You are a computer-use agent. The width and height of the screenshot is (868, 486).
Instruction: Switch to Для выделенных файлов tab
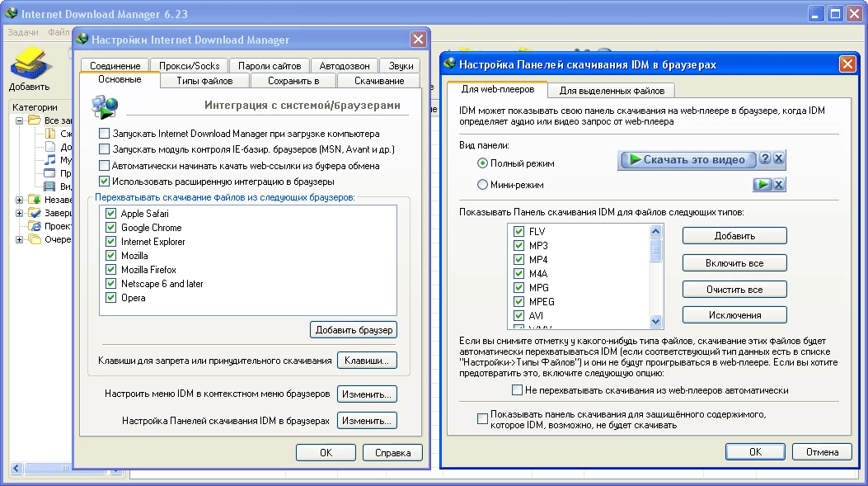coord(612,90)
